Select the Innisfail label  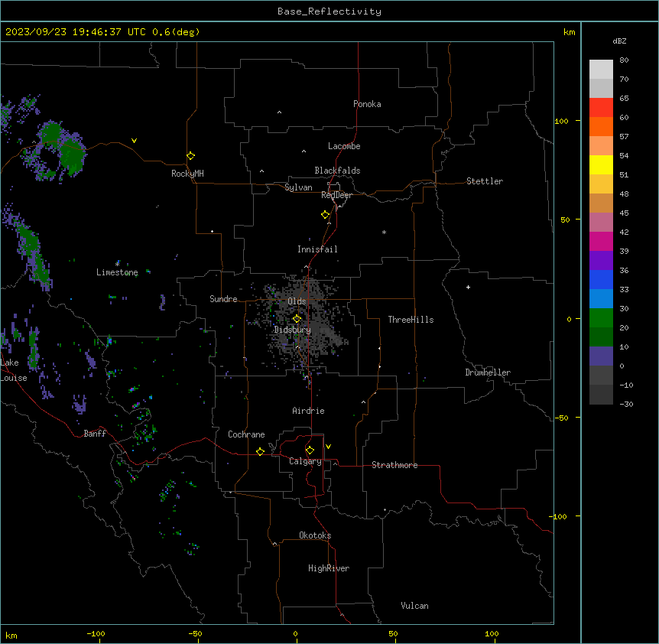(x=317, y=249)
